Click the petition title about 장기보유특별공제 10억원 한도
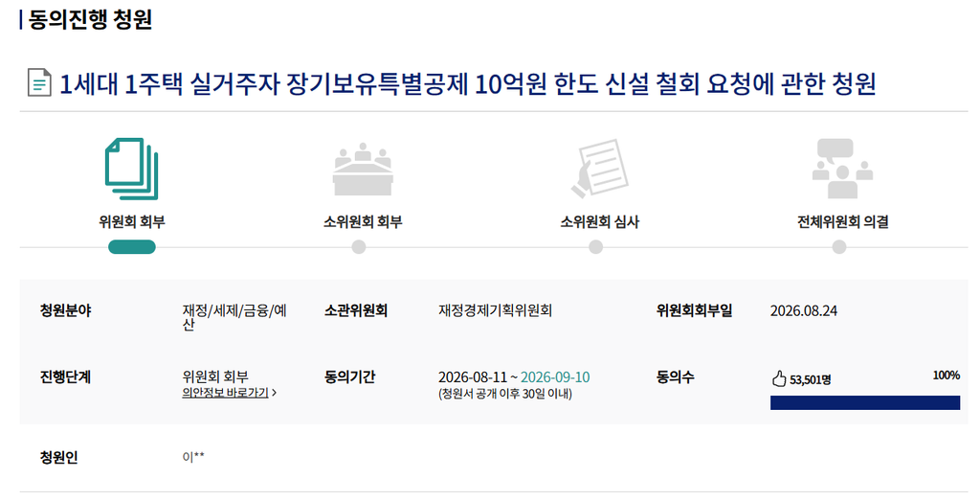The width and height of the screenshot is (980, 501). (467, 83)
